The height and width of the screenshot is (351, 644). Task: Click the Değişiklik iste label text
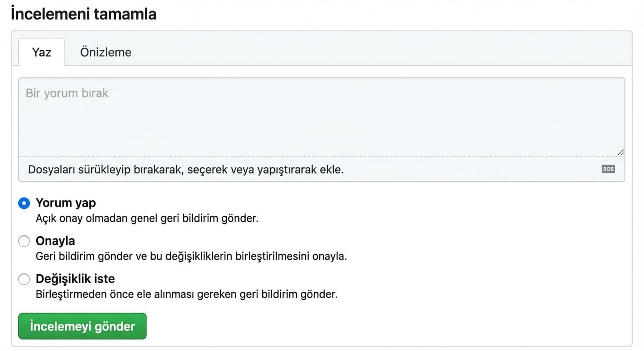[x=75, y=279]
